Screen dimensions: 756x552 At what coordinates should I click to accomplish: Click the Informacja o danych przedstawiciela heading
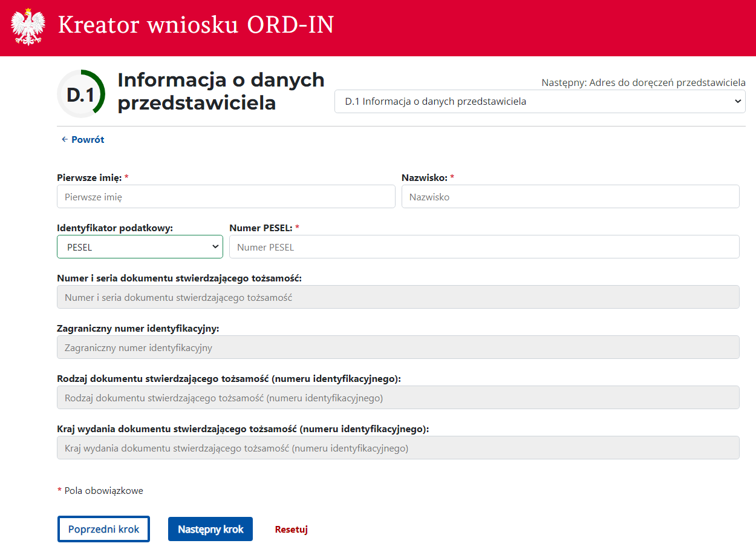click(221, 91)
